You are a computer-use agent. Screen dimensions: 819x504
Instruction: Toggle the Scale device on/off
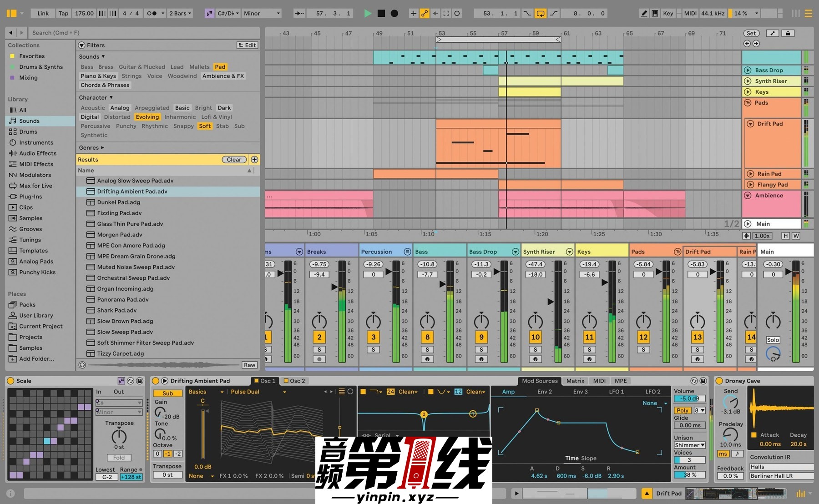point(10,381)
